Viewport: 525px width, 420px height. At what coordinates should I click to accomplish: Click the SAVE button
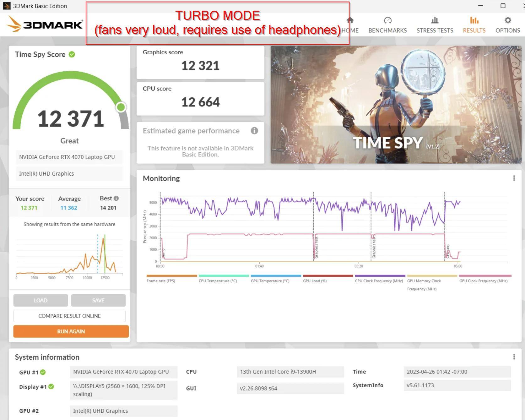pos(98,301)
